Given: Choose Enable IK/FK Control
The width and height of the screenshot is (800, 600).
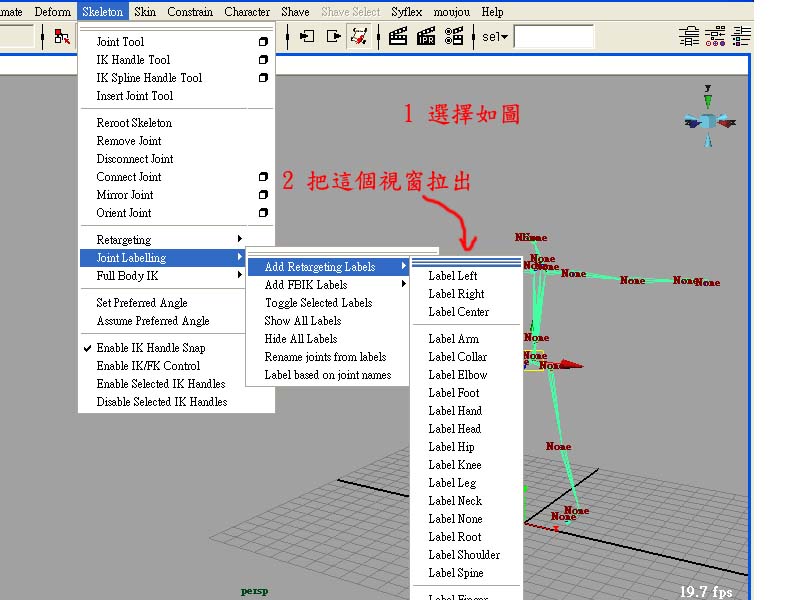Looking at the screenshot, I should tap(148, 365).
